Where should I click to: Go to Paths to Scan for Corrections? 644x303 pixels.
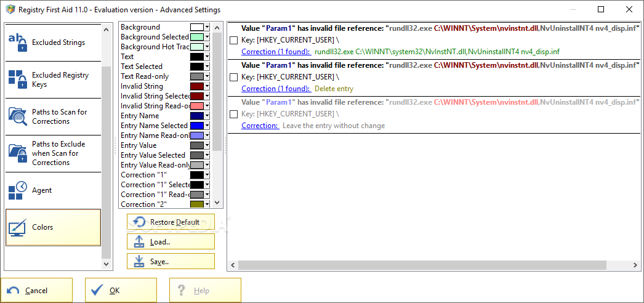(53, 116)
